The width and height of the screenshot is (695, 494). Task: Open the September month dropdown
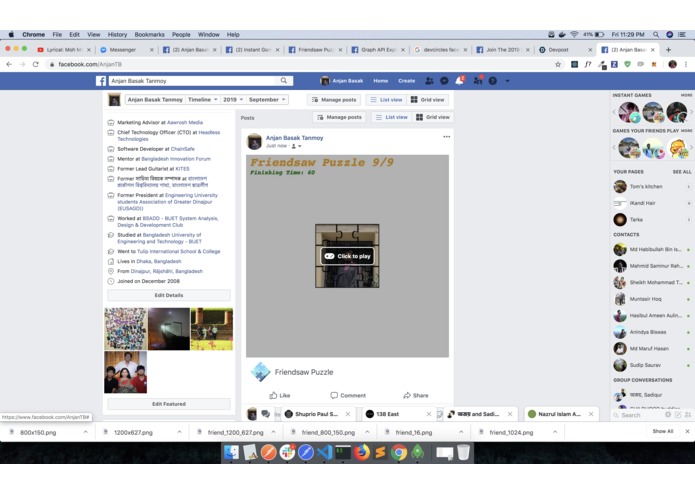pyautogui.click(x=267, y=100)
